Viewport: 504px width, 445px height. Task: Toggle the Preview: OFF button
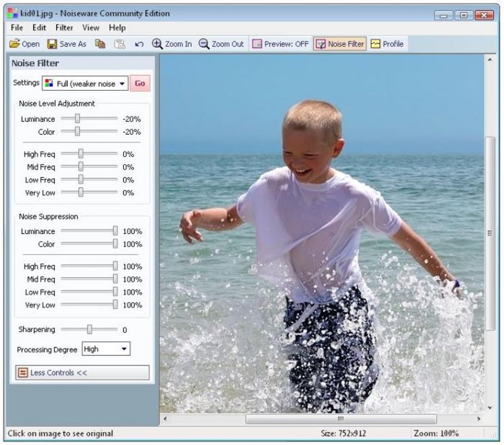tap(280, 43)
